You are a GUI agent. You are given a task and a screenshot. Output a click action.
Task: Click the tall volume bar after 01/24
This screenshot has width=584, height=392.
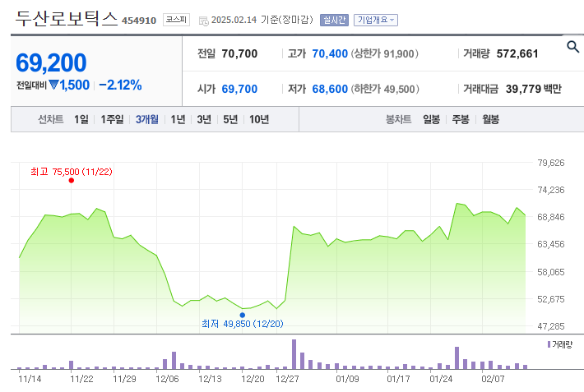457,357
